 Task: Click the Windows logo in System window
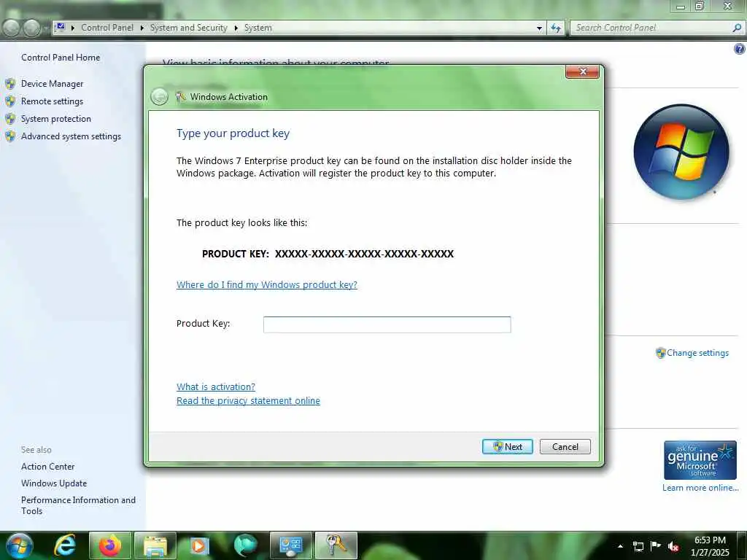point(681,152)
